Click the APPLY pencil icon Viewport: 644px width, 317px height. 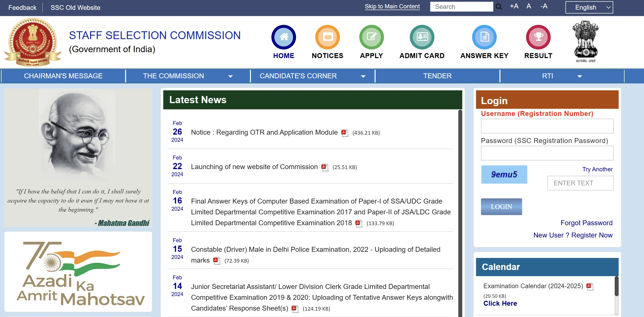tap(371, 37)
